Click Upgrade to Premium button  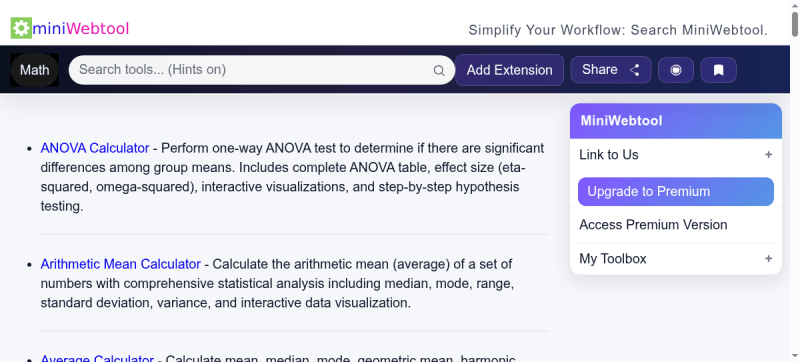pos(676,192)
